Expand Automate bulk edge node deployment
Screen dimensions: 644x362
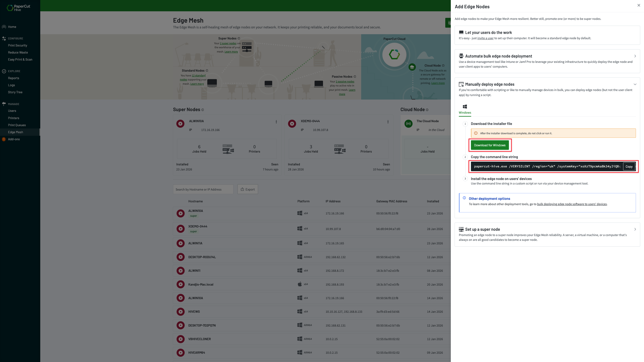pos(635,56)
